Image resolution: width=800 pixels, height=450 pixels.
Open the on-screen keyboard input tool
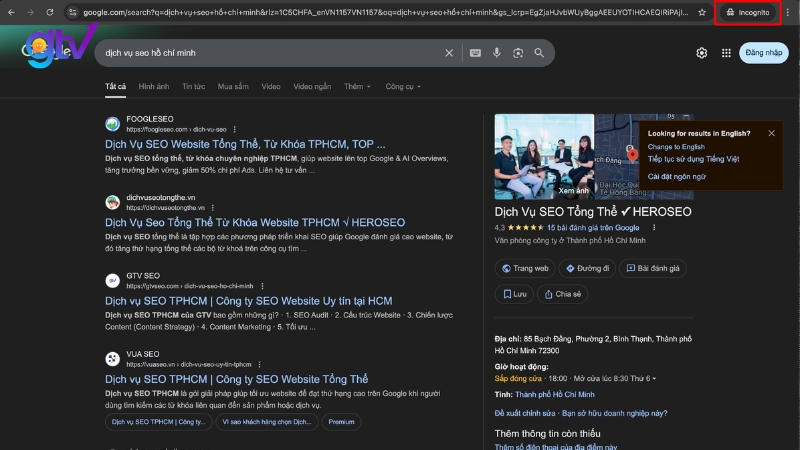[475, 53]
